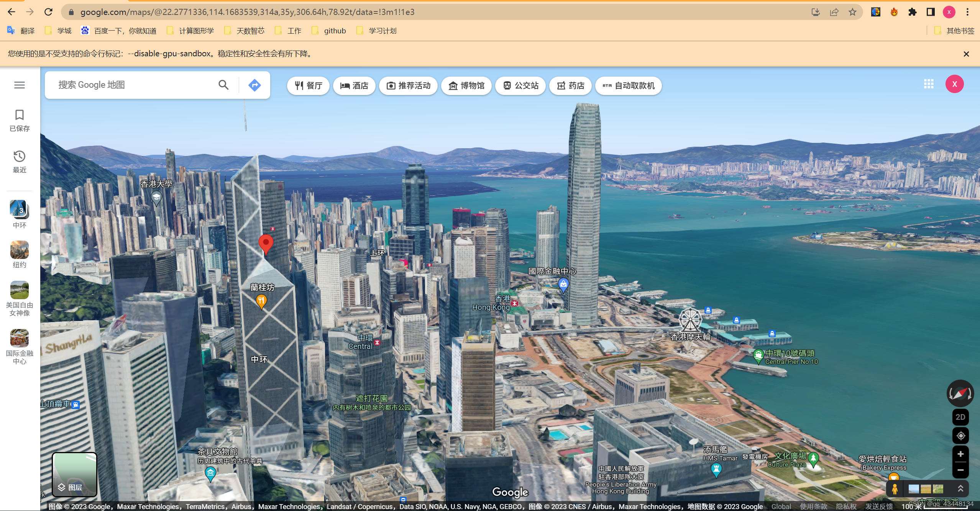This screenshot has height=511, width=980.
Task: Select the 博物馆 museums category chip
Action: point(466,86)
